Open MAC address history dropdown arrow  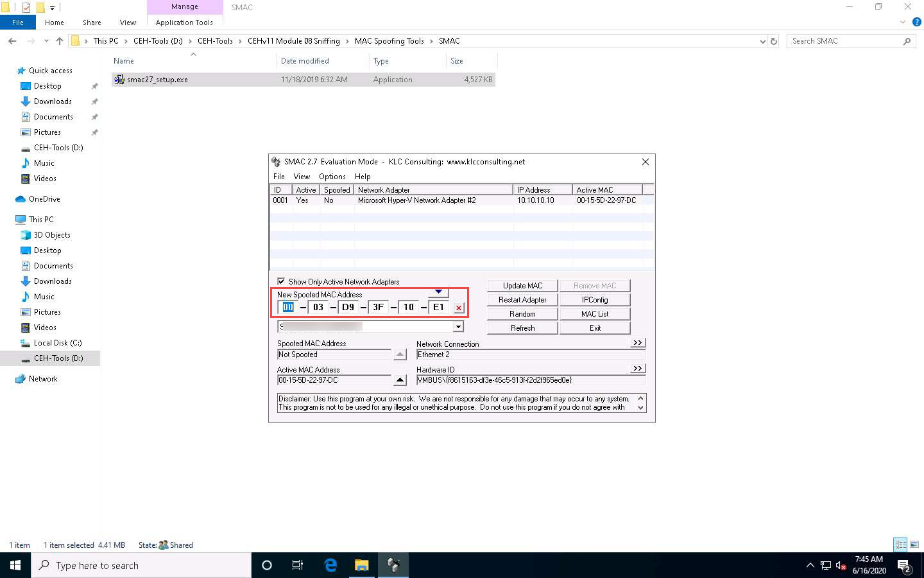[438, 292]
